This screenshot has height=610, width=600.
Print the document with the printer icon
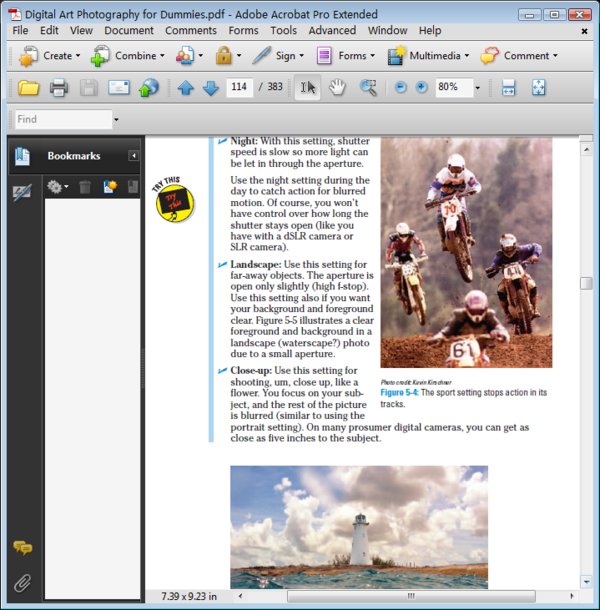59,88
